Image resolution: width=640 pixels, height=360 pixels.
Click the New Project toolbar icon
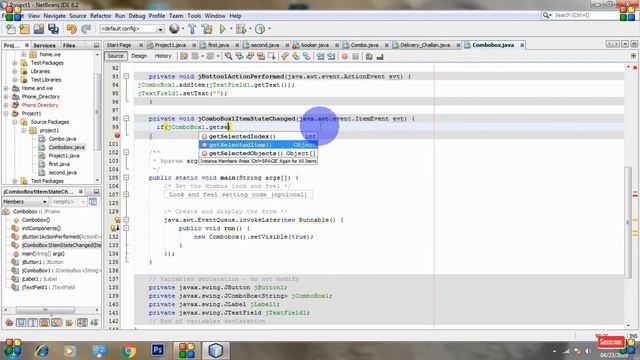coord(24,29)
